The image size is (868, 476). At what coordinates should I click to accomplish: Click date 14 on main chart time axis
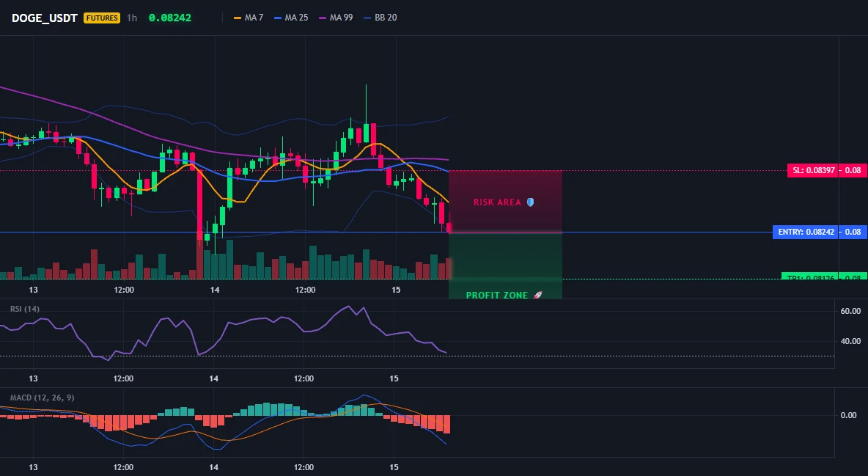click(215, 290)
